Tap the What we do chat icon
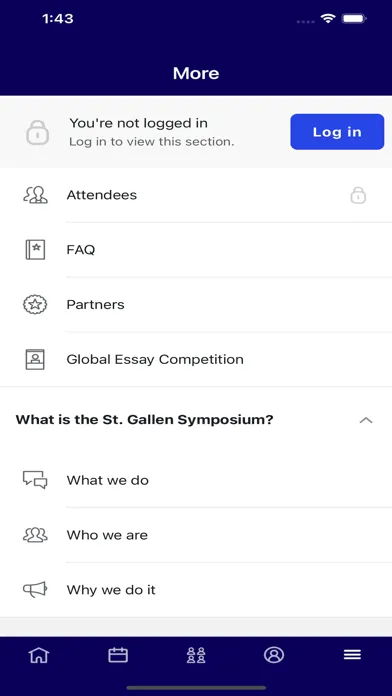Screen dimensions: 392x696 (x=35, y=480)
